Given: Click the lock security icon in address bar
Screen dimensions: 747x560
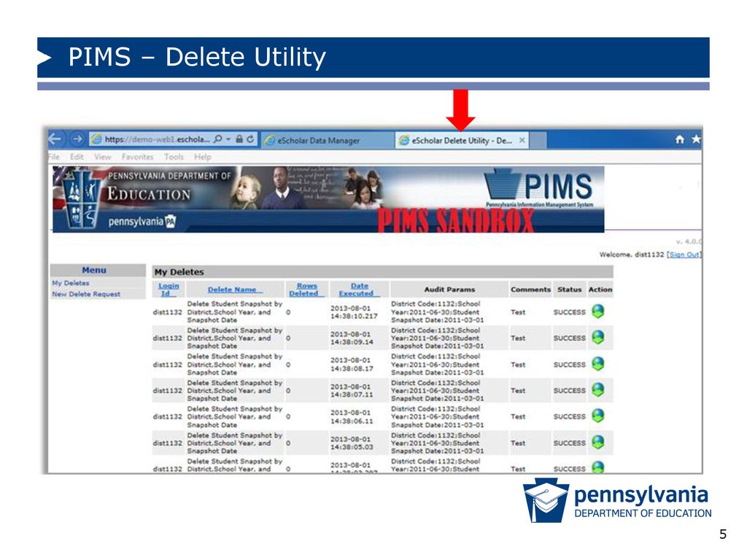Looking at the screenshot, I should click(x=239, y=139).
